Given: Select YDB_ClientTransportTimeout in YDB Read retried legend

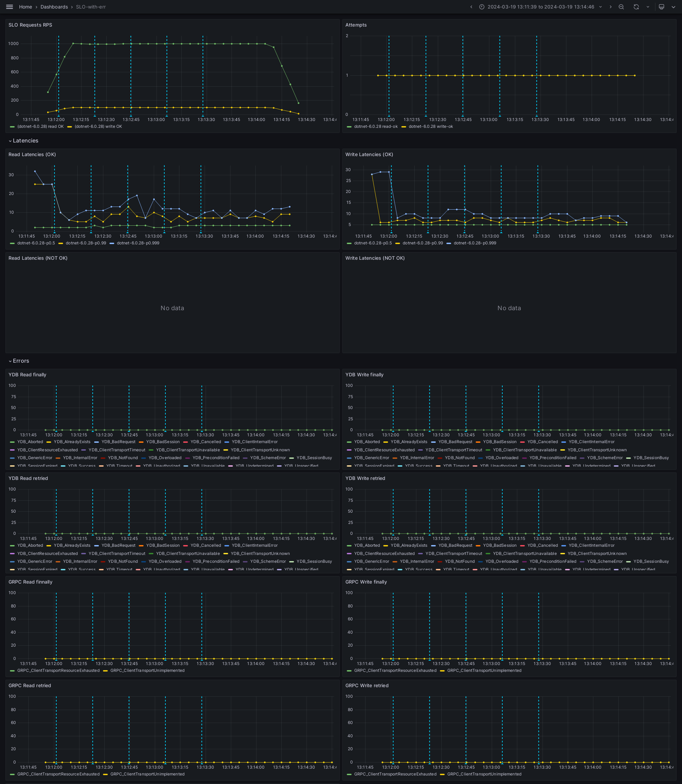Looking at the screenshot, I should coord(117,554).
